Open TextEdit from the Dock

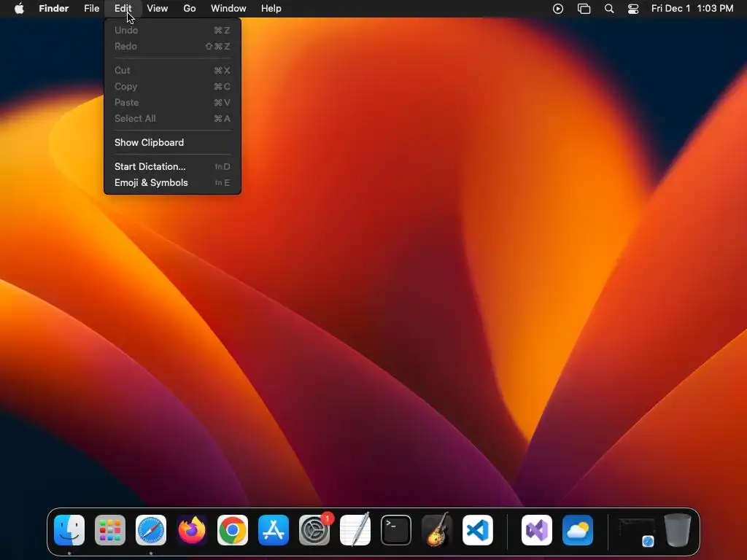coord(355,530)
